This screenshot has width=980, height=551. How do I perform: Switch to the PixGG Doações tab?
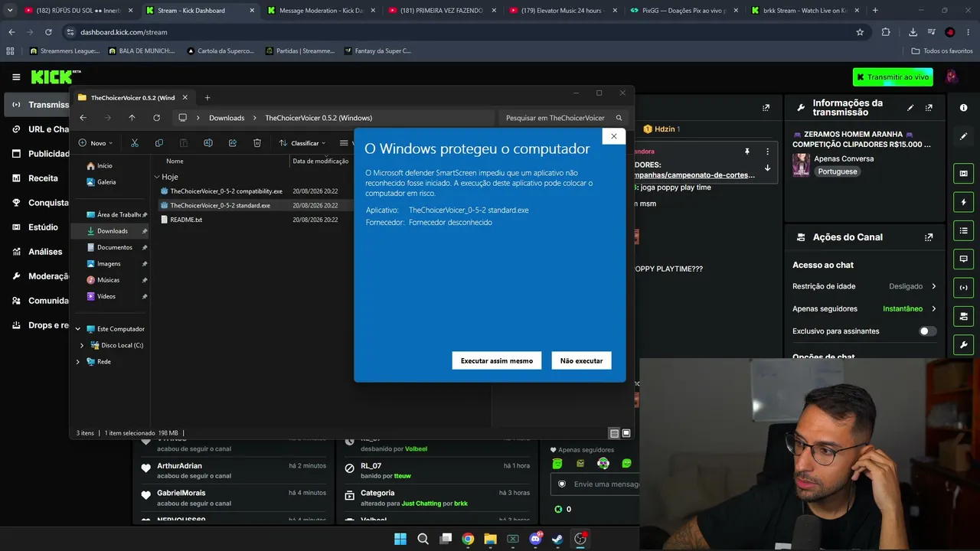683,11
